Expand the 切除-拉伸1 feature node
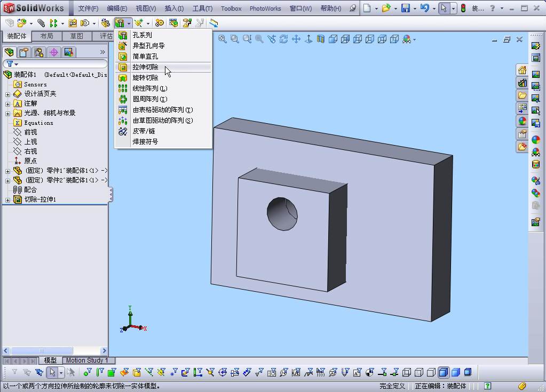The height and width of the screenshot is (392, 546). point(7,200)
